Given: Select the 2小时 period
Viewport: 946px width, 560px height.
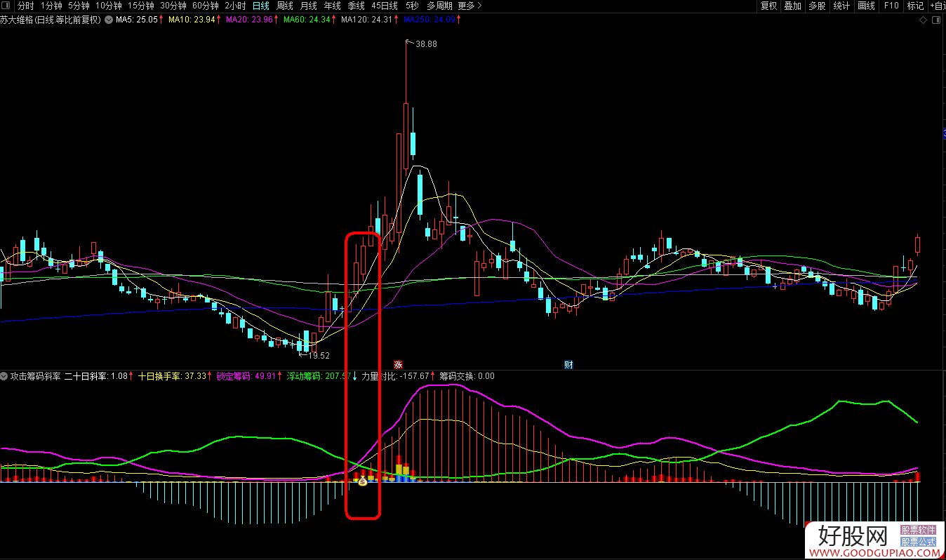Looking at the screenshot, I should (235, 6).
